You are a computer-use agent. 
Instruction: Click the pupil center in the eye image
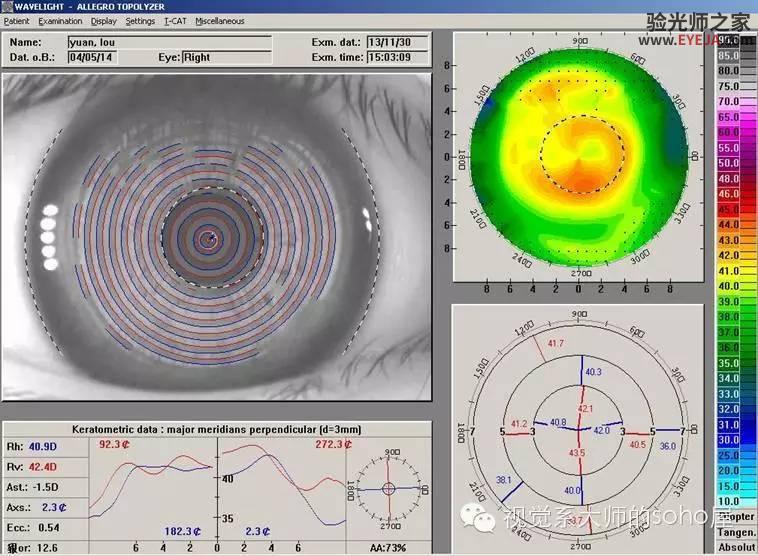tap(212, 237)
